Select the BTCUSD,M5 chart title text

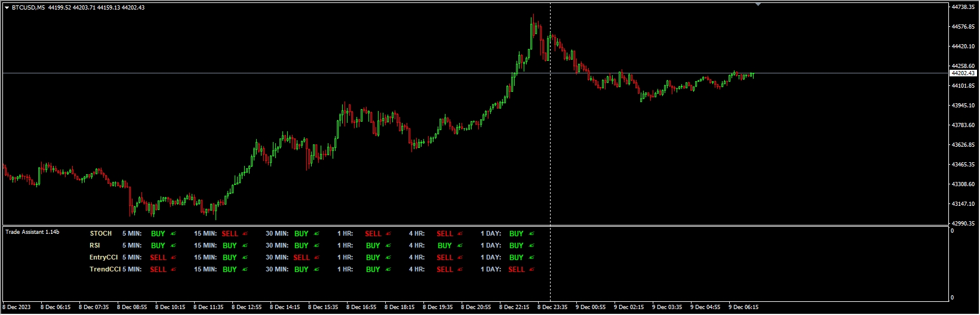(29, 8)
